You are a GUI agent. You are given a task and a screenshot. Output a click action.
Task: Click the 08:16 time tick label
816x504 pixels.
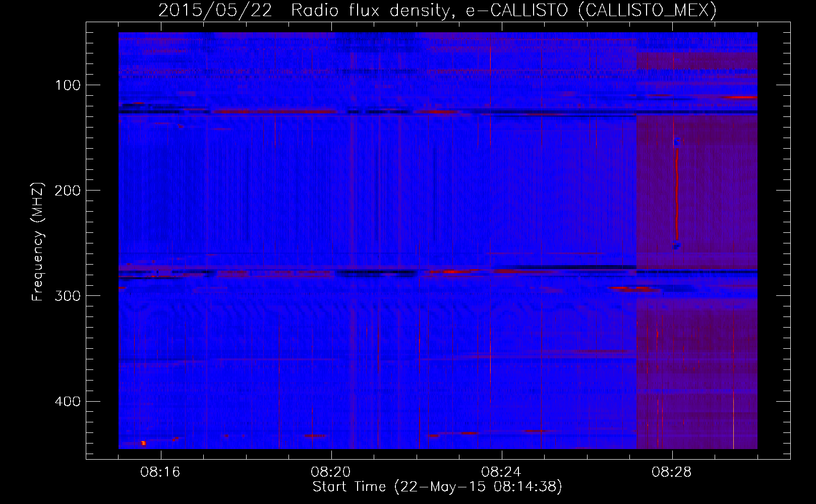tap(160, 472)
